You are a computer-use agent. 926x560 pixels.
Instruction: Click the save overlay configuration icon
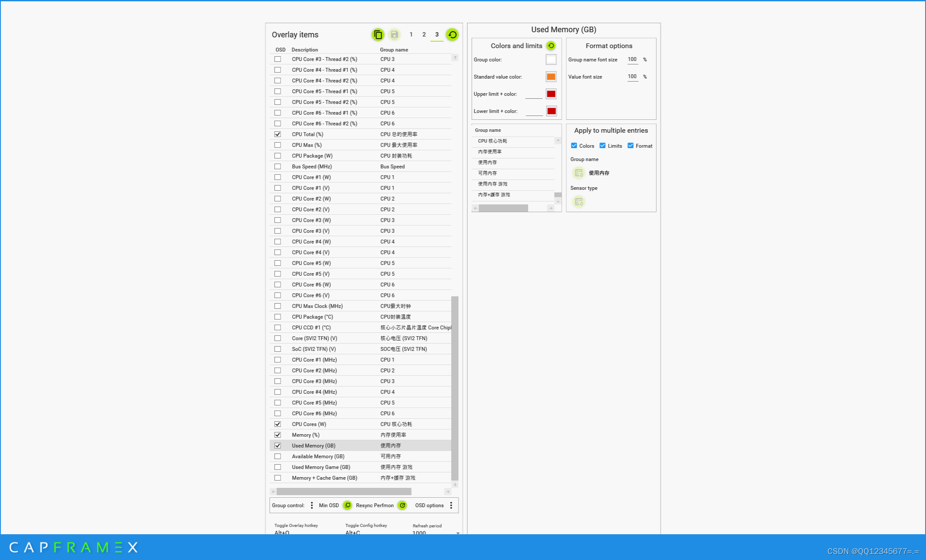click(394, 35)
